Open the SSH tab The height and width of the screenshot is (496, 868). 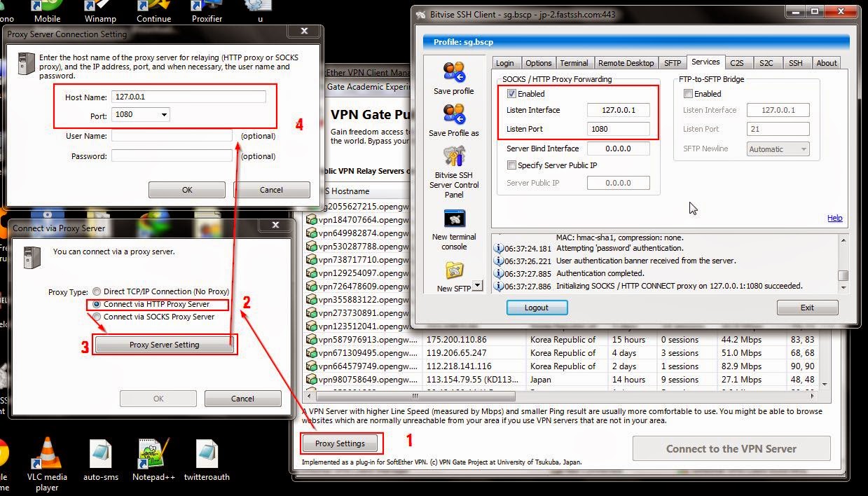point(795,63)
